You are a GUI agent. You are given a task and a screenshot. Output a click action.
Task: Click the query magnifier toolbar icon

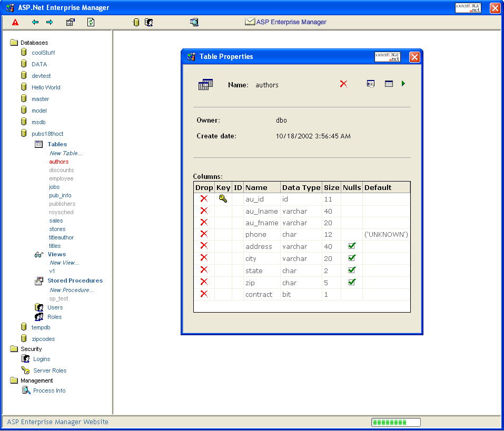click(x=194, y=22)
